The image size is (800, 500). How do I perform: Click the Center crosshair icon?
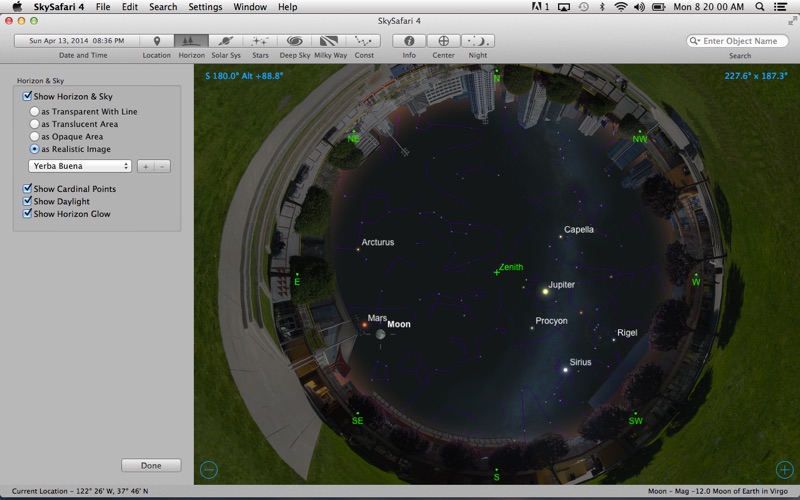tap(444, 41)
